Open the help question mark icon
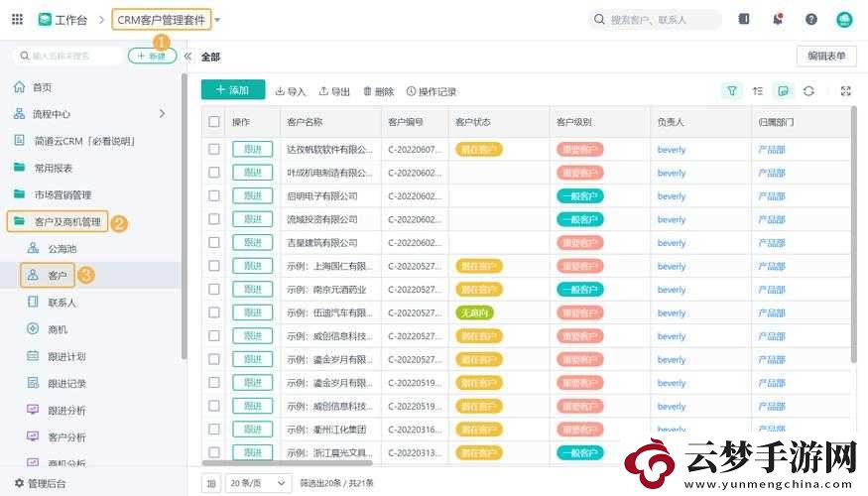Image resolution: width=868 pixels, height=496 pixels. 811,20
